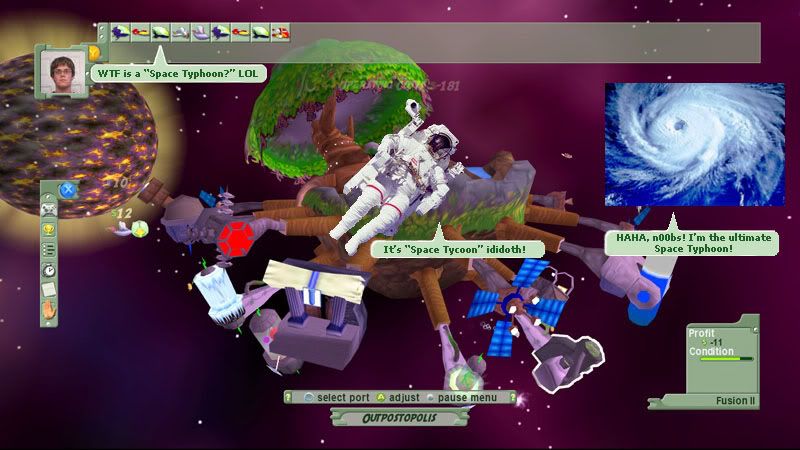Image resolution: width=800 pixels, height=450 pixels.
Task: Click the $12 floating price label
Action: pos(121,213)
